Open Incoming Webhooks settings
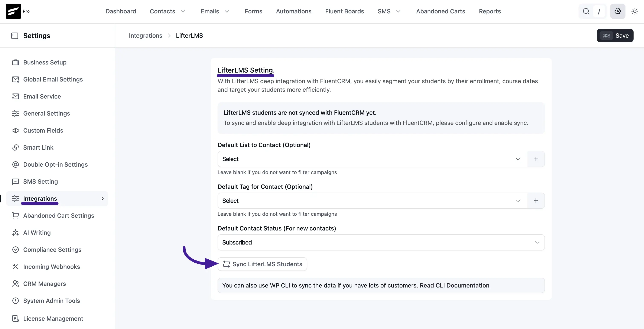The height and width of the screenshot is (329, 644). click(x=52, y=267)
